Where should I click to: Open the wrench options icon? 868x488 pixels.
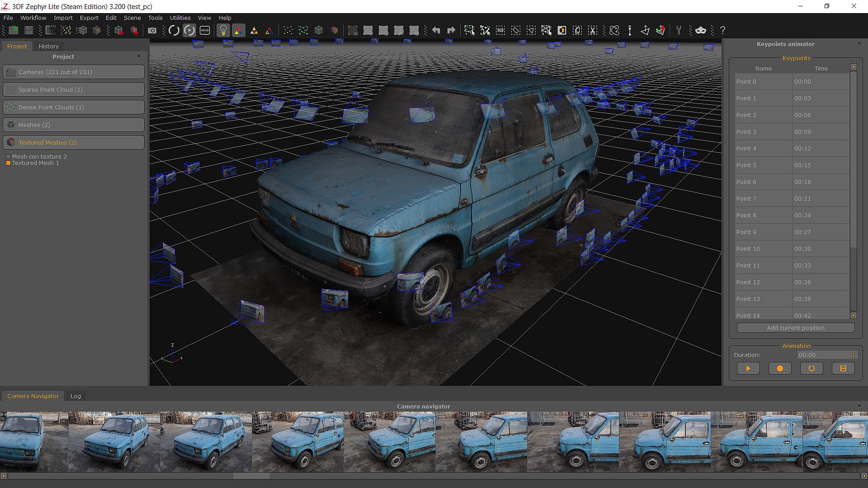pyautogui.click(x=679, y=30)
